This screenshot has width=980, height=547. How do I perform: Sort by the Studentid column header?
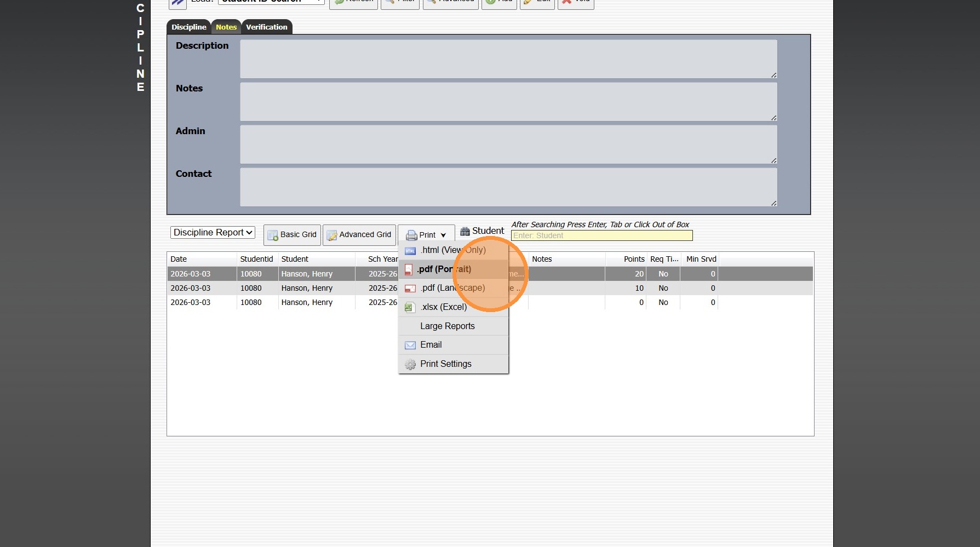(257, 259)
